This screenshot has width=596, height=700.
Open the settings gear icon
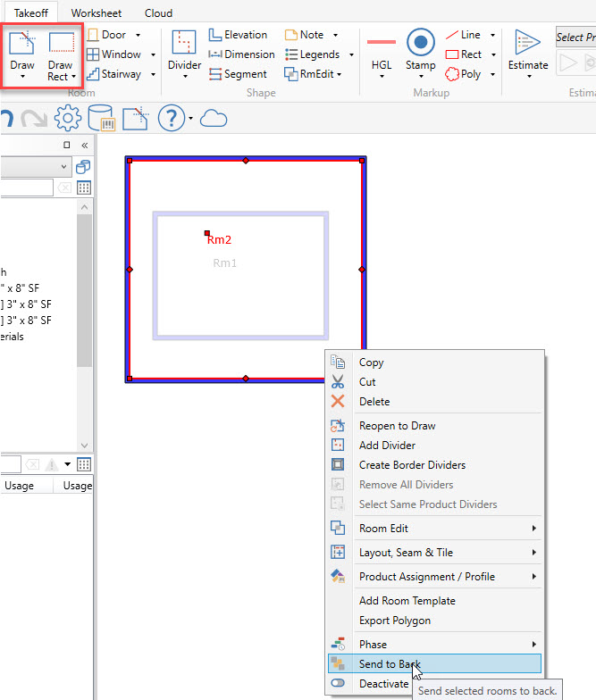(x=68, y=118)
